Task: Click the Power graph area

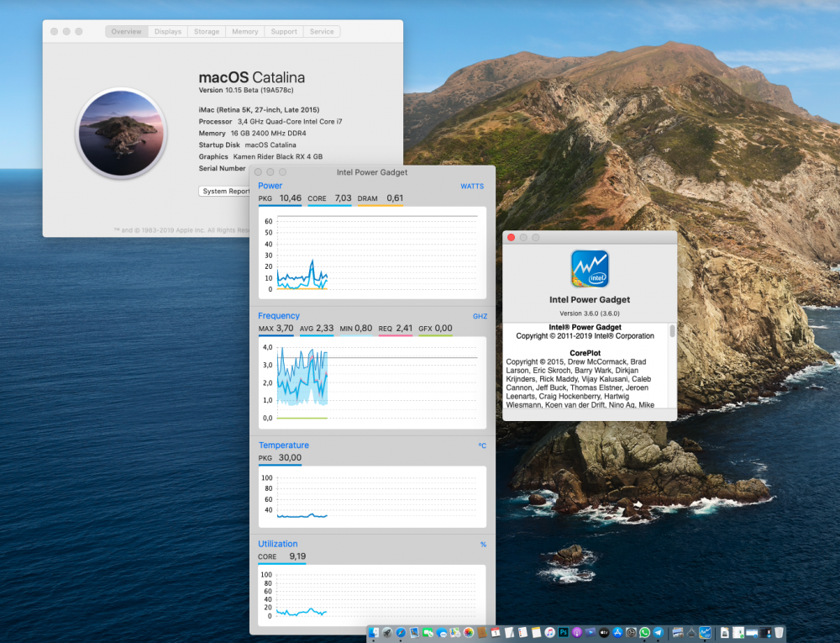Action: coord(372,253)
